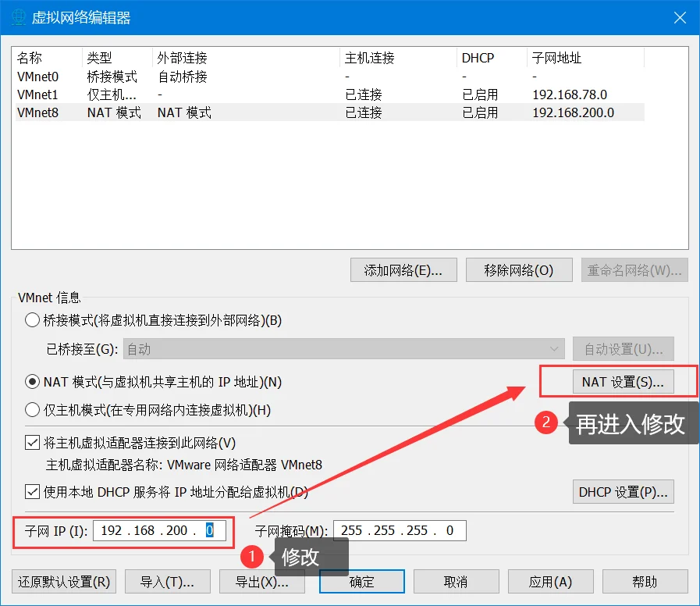
Task: Click the 子网 IP input field
Action: click(159, 531)
